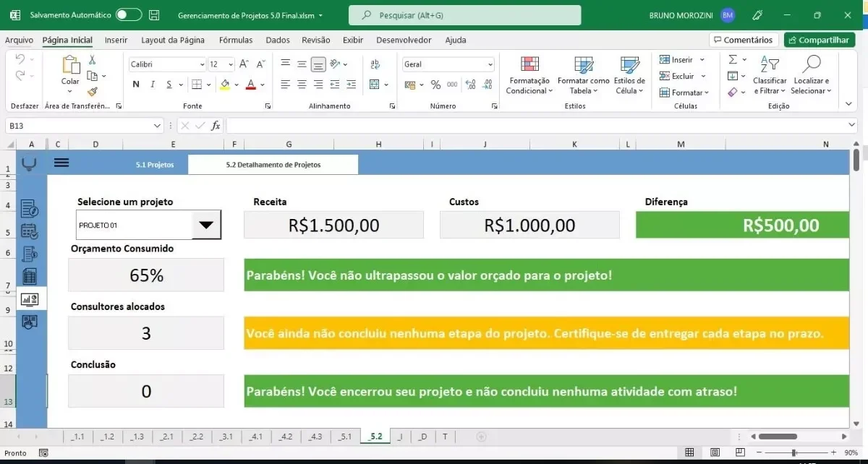Click the Cut scissors icon
Screen dimensions: 868x464
(92, 61)
